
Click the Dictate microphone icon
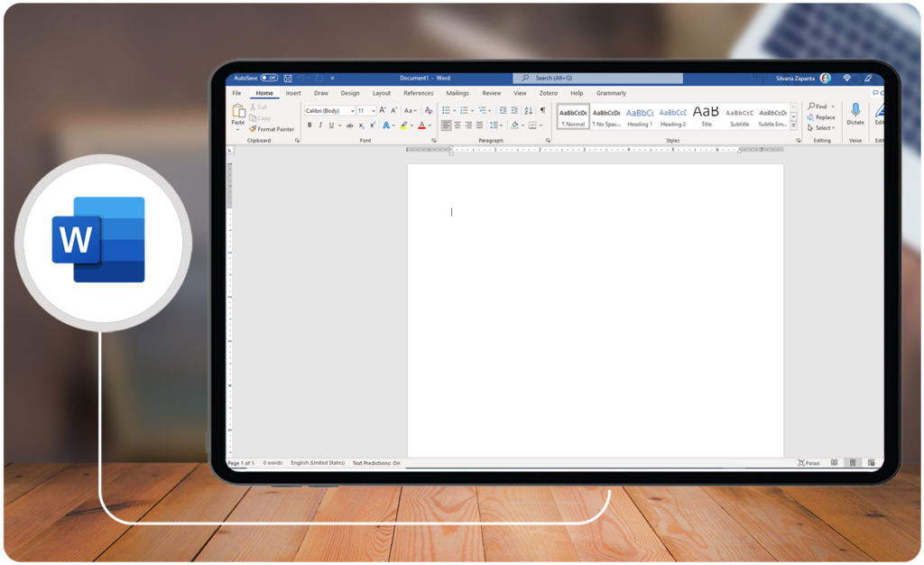tap(855, 109)
